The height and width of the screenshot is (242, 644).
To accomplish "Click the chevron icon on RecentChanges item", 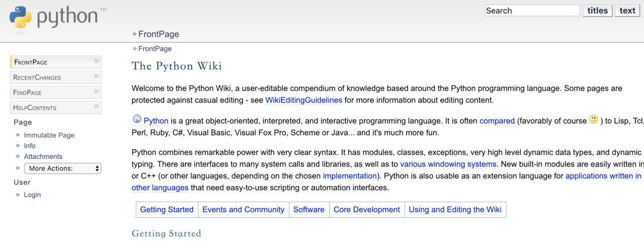I will pos(96,76).
